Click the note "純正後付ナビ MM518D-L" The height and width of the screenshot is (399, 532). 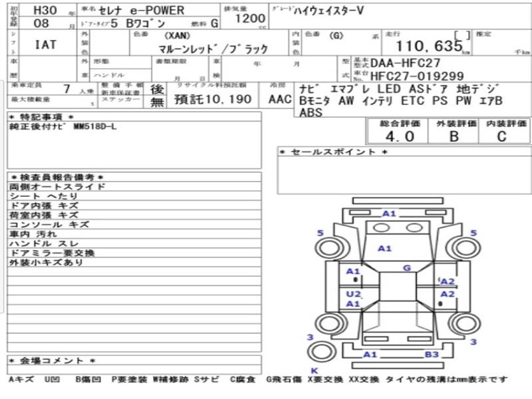tap(63, 127)
